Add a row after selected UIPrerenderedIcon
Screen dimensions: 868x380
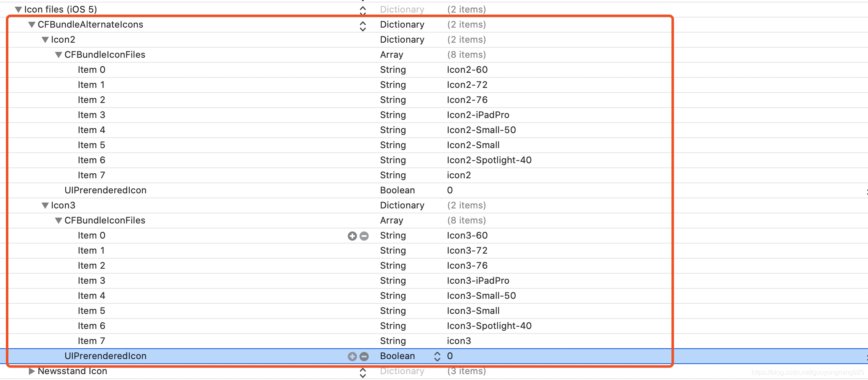(x=352, y=357)
